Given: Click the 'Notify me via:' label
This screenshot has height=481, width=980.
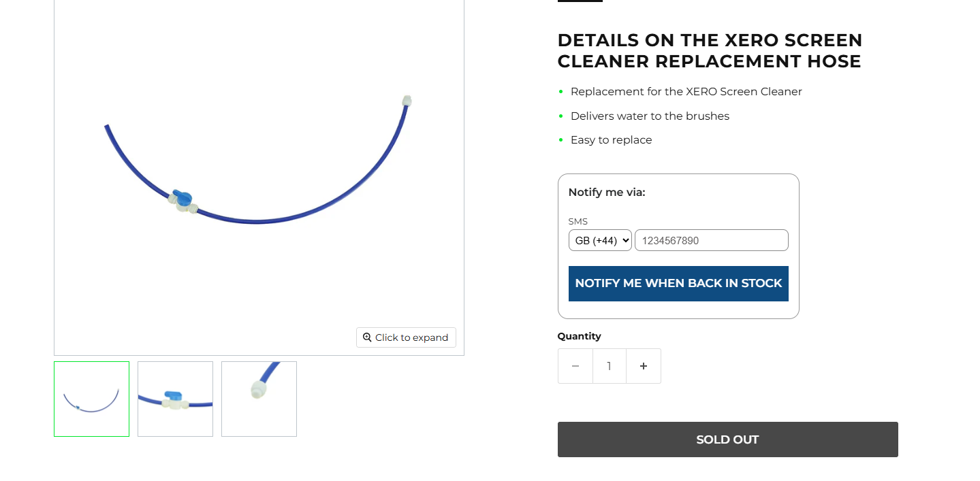Looking at the screenshot, I should pos(607,193).
